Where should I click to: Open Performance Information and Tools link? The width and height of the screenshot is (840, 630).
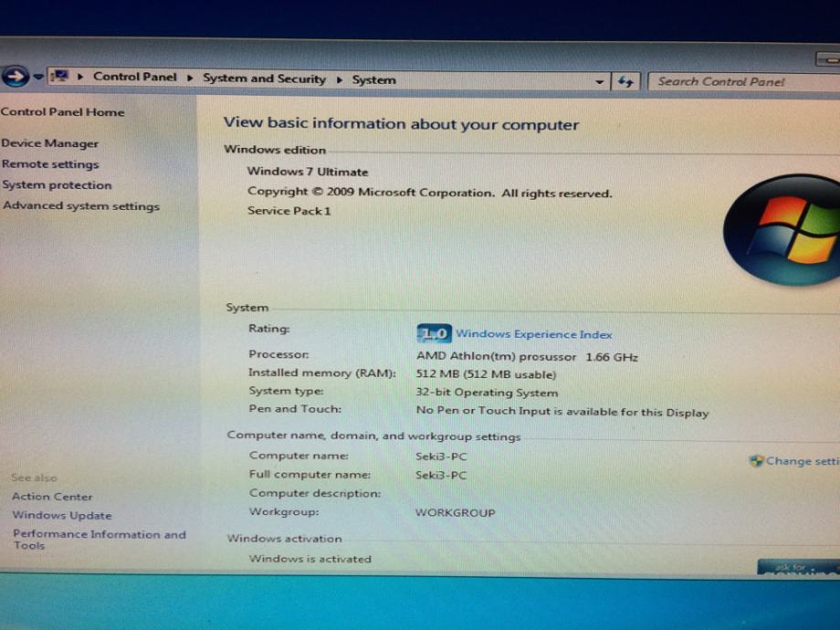tap(100, 540)
